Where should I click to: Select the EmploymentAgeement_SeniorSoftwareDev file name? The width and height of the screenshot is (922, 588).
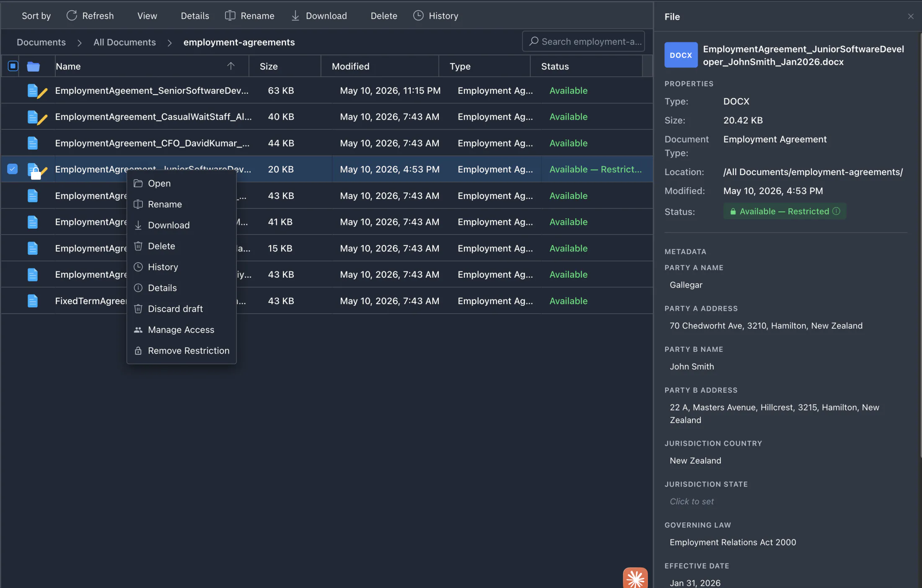click(152, 90)
